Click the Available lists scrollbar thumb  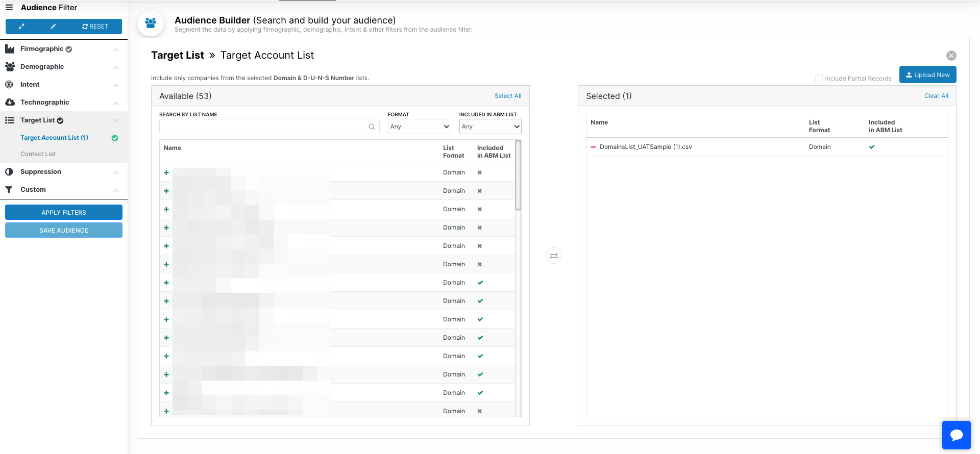518,175
